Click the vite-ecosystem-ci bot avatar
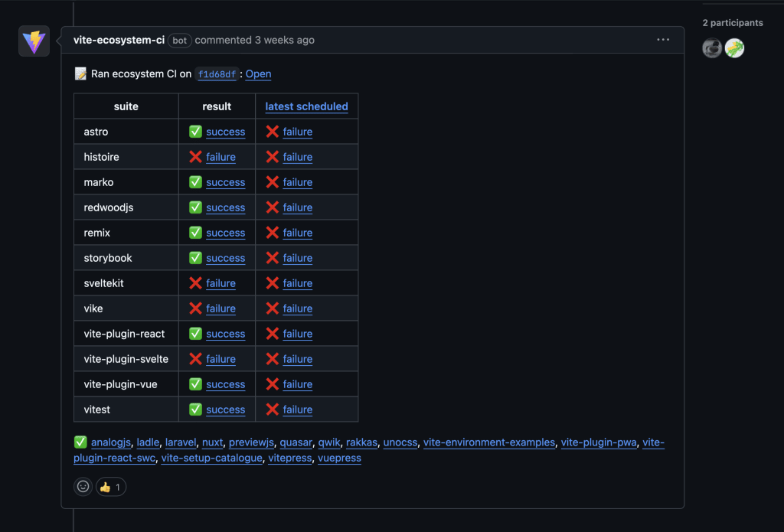 [x=34, y=41]
